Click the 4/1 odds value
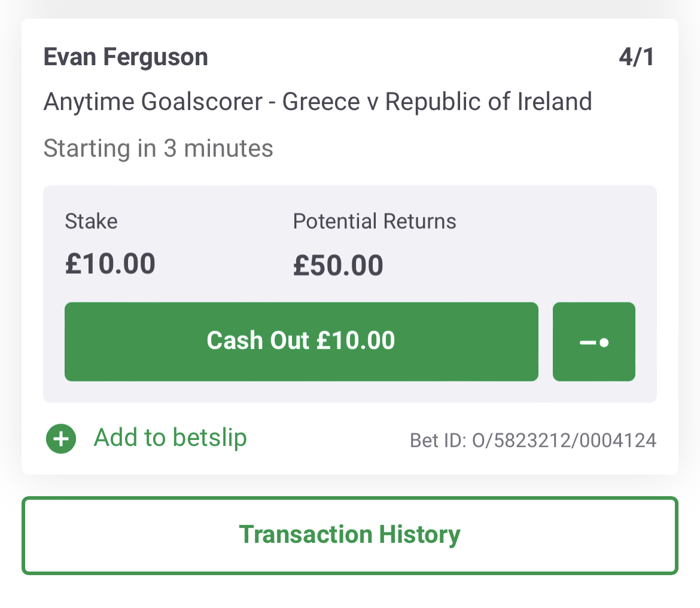Image resolution: width=700 pixels, height=608 pixels. [x=637, y=57]
